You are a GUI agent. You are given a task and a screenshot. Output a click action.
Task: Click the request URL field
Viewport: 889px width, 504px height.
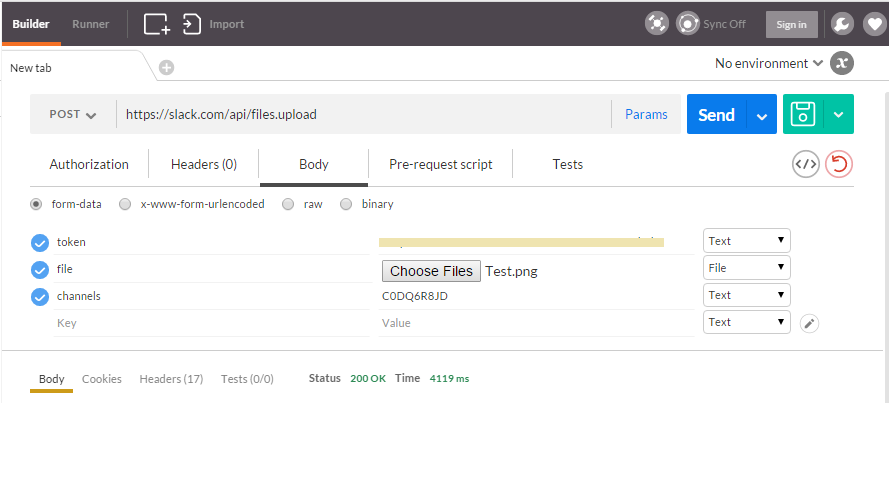coord(360,115)
